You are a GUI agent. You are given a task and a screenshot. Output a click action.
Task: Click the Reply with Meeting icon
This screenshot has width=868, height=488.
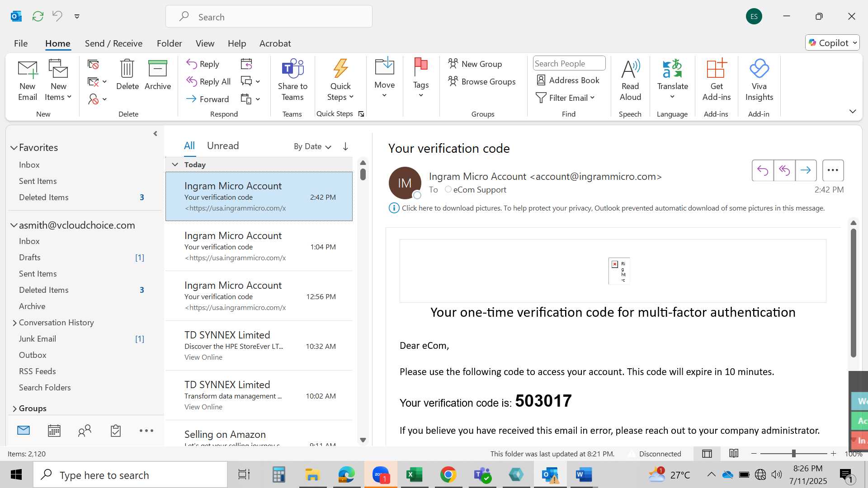click(x=246, y=64)
